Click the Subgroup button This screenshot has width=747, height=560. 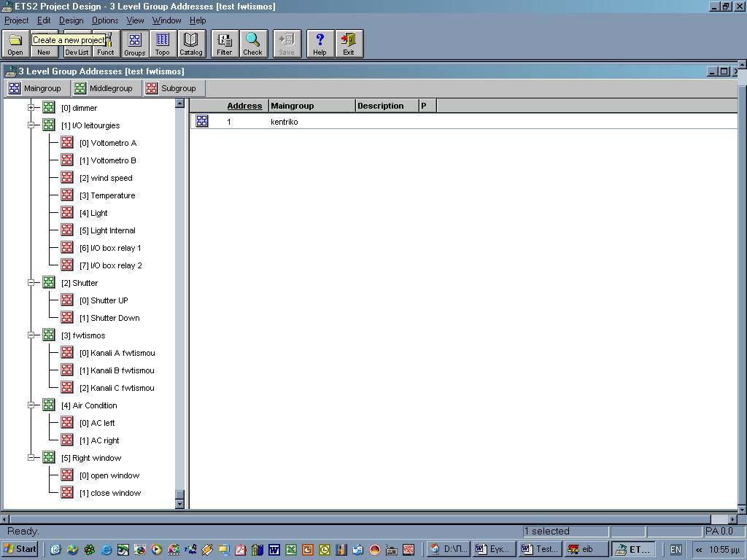pos(174,88)
